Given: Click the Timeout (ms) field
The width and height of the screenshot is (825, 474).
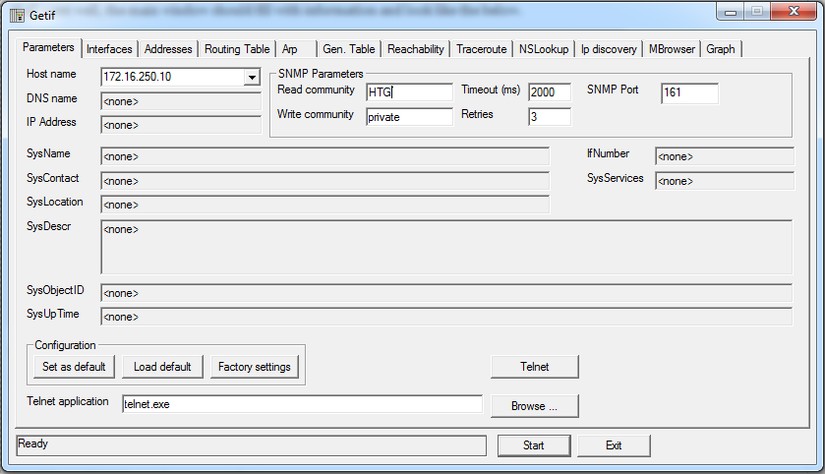Looking at the screenshot, I should 550,92.
